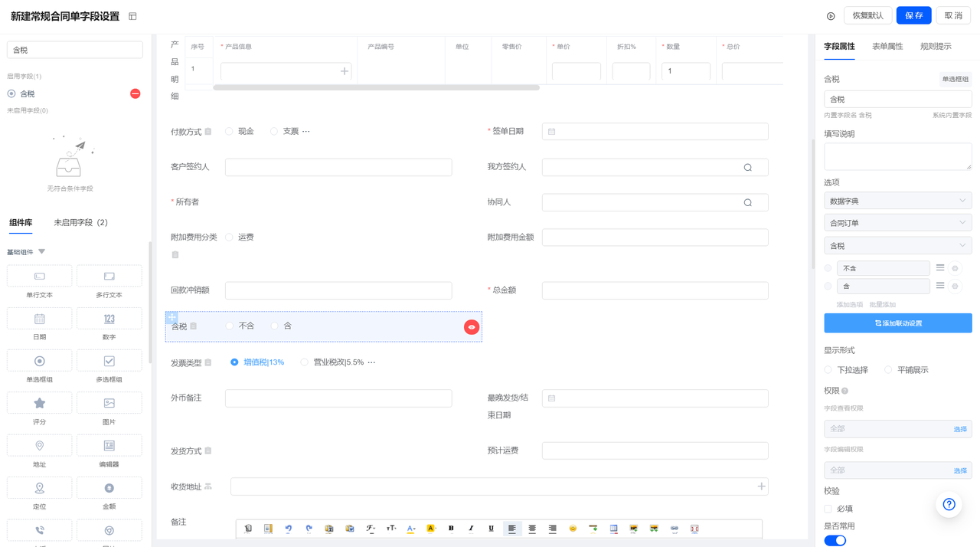980x547 pixels.
Task: Select 不含 radio in the form's 含税 field
Action: point(229,326)
